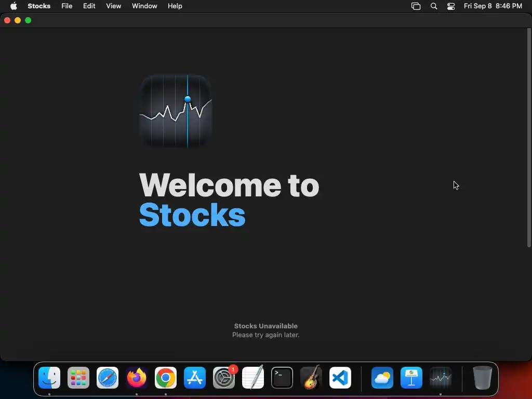This screenshot has height=399, width=532.
Task: Click the Stage Manager icon in menu bar
Action: pyautogui.click(x=416, y=6)
